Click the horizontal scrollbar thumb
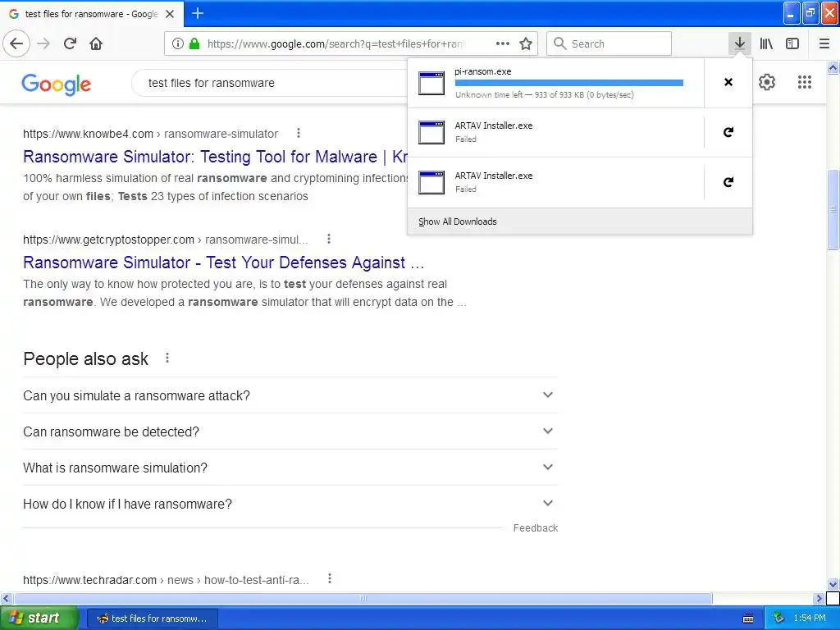Image resolution: width=840 pixels, height=630 pixels. point(363,598)
